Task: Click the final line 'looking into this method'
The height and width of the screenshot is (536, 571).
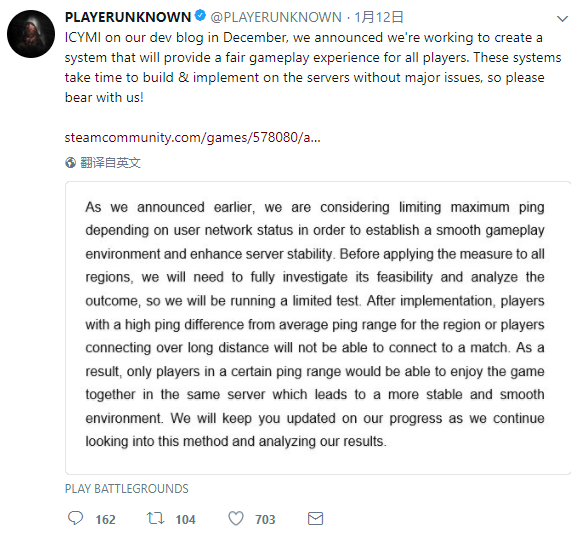Action: tap(236, 441)
